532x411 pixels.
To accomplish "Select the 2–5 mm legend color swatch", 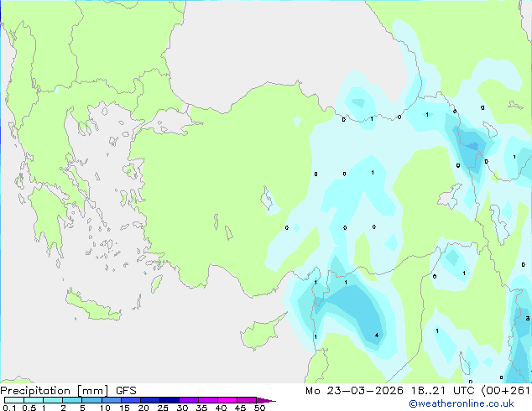I will point(72,400).
